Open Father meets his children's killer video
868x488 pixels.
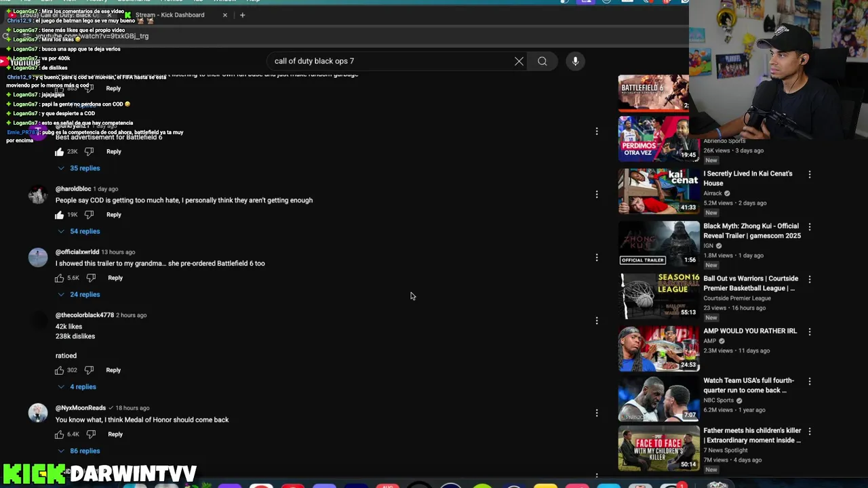(x=752, y=435)
